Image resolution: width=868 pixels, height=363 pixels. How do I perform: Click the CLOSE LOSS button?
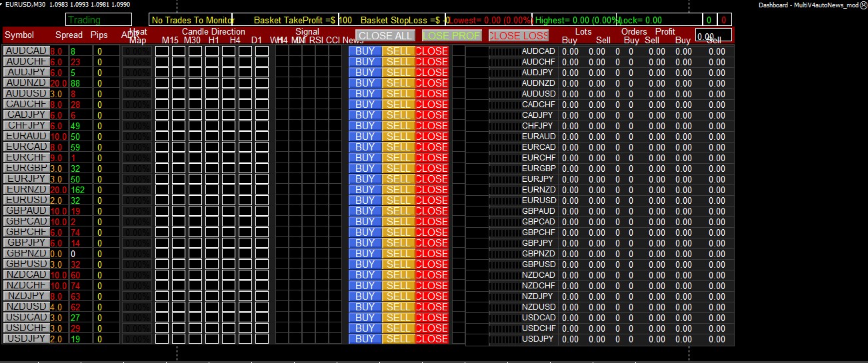(x=519, y=35)
